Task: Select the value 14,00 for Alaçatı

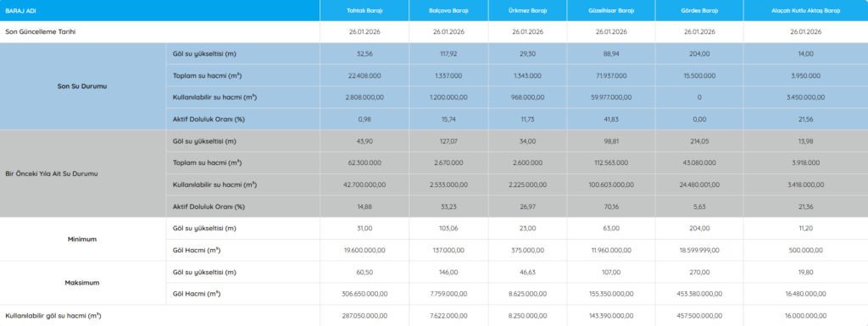Action: 805,54
